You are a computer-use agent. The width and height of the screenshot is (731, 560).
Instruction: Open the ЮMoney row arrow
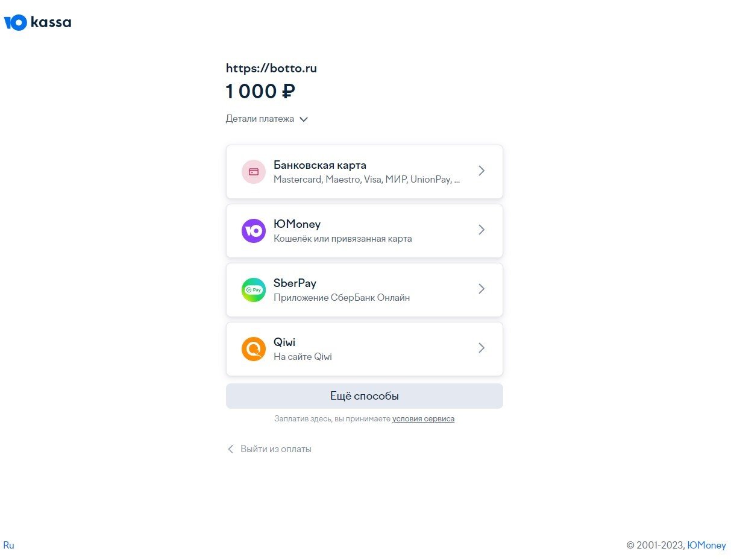coord(481,230)
